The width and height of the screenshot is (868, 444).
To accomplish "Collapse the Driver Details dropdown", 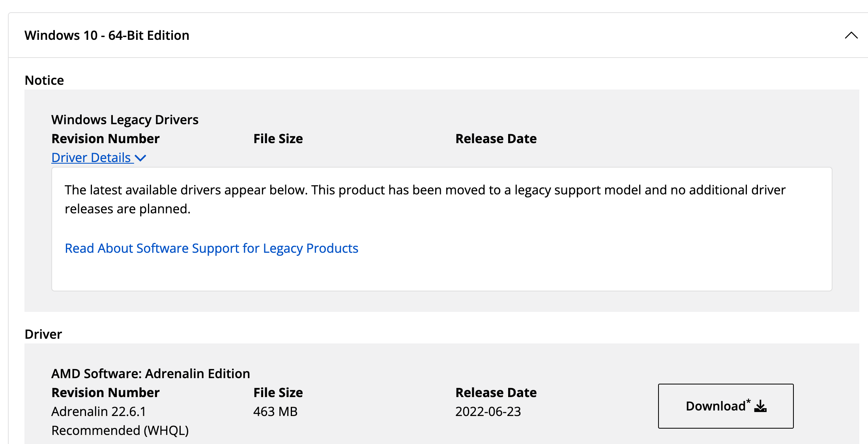I will (99, 158).
